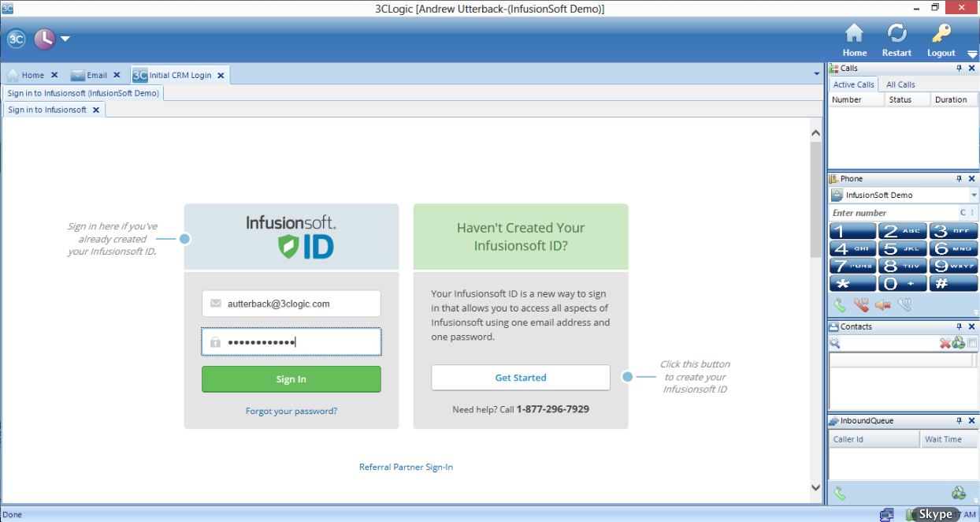Image resolution: width=980 pixels, height=522 pixels.
Task: Click the email address input field
Action: pos(291,304)
